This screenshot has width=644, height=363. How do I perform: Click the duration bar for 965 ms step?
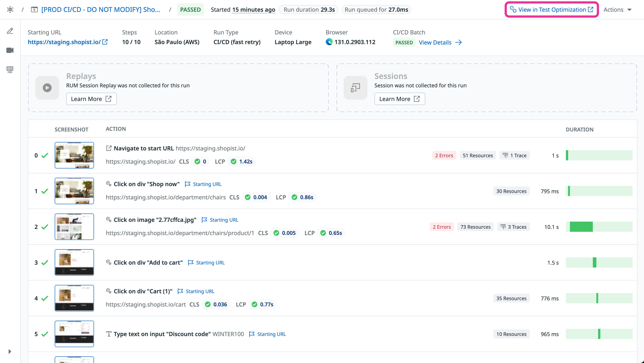[x=599, y=334]
